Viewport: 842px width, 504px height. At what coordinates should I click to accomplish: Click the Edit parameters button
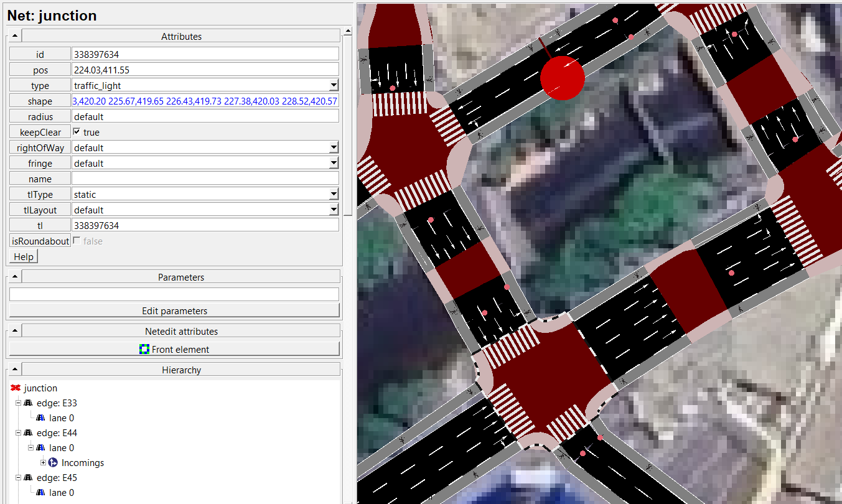point(174,310)
